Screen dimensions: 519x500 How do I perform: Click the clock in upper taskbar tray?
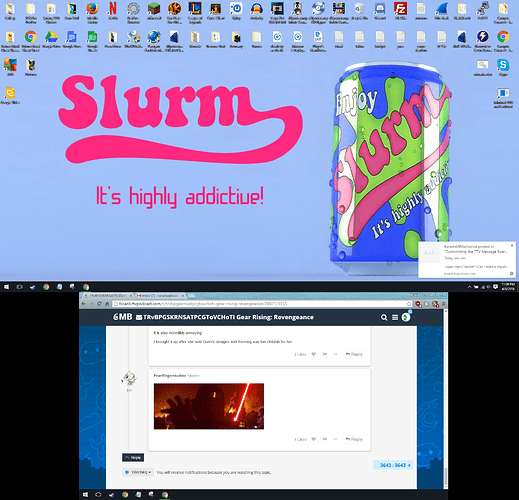(x=508, y=287)
